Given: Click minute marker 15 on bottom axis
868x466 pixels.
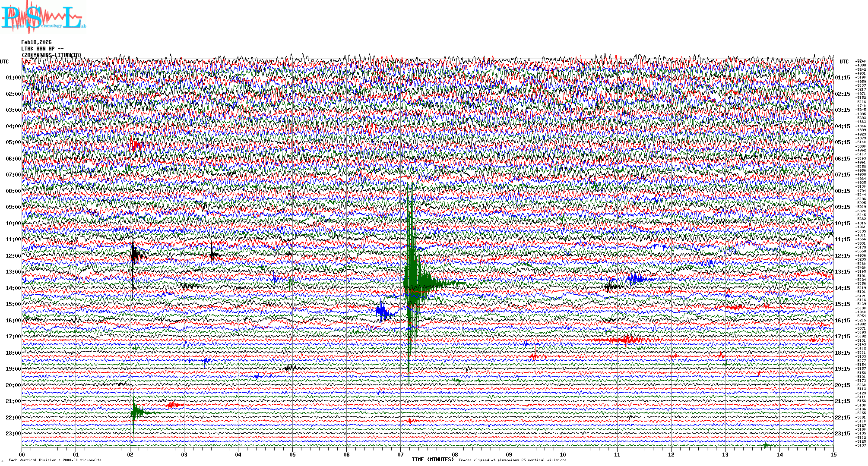Looking at the screenshot, I should tap(833, 454).
